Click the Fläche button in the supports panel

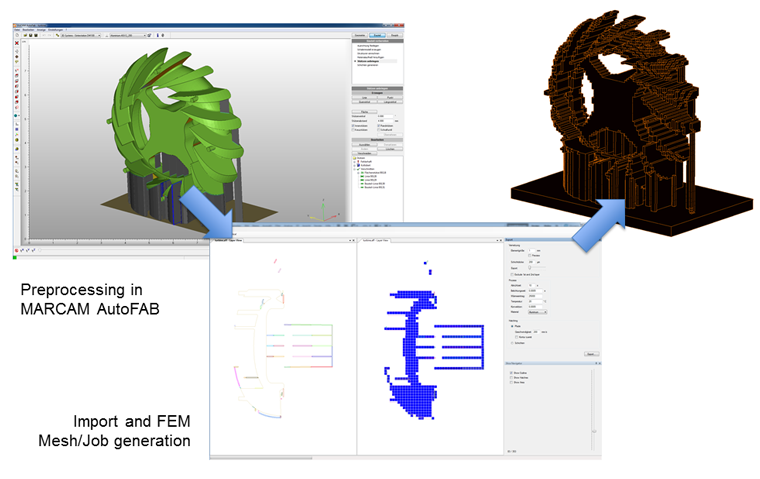[364, 112]
